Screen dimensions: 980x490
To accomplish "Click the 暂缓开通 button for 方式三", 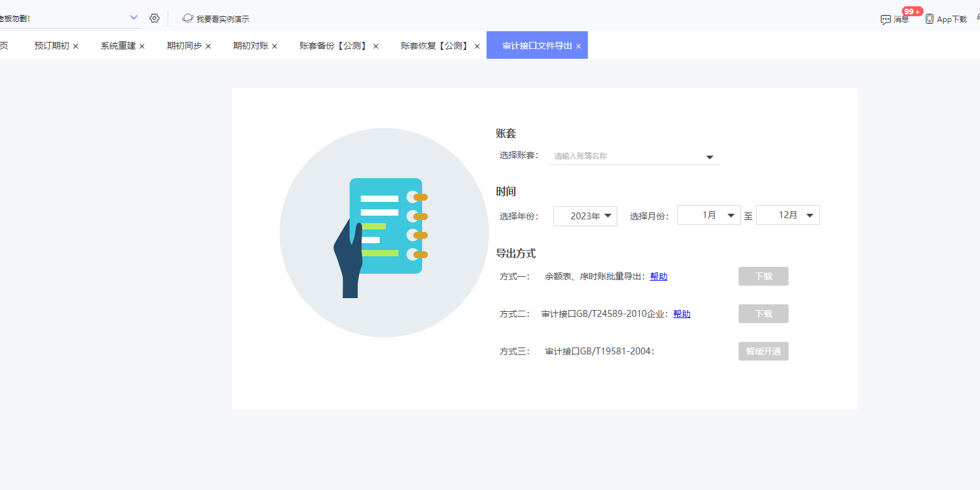I will (x=763, y=351).
